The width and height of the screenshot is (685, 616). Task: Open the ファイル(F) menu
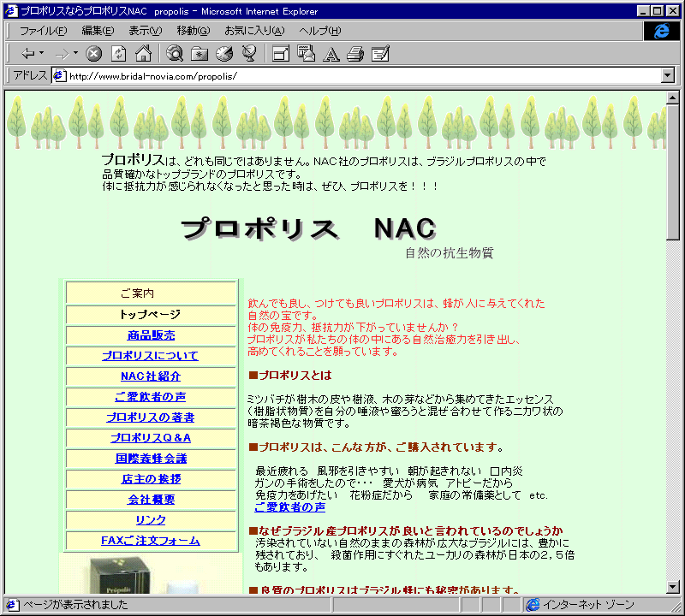(x=44, y=31)
